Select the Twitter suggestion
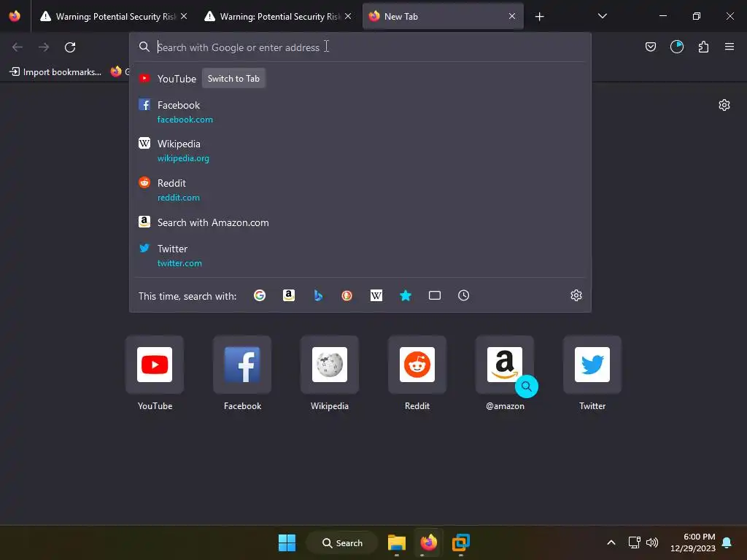The height and width of the screenshot is (560, 747). coord(360,256)
